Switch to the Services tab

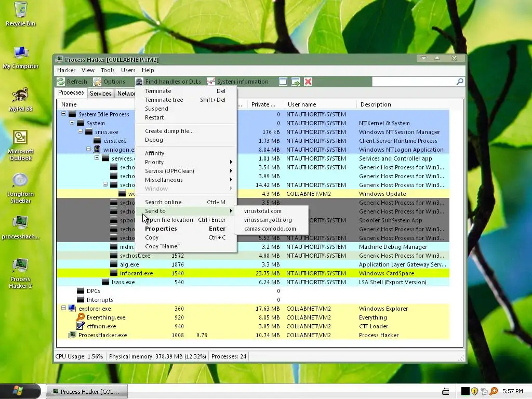tap(100, 94)
